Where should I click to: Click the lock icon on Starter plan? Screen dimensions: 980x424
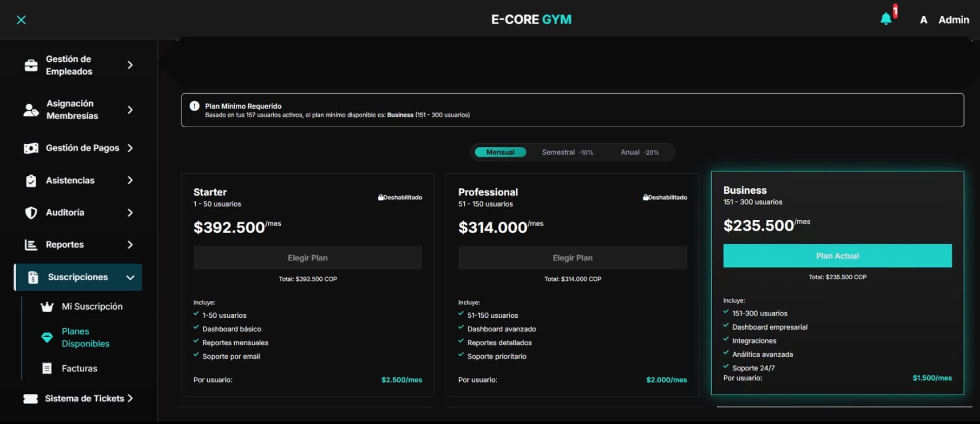point(381,197)
